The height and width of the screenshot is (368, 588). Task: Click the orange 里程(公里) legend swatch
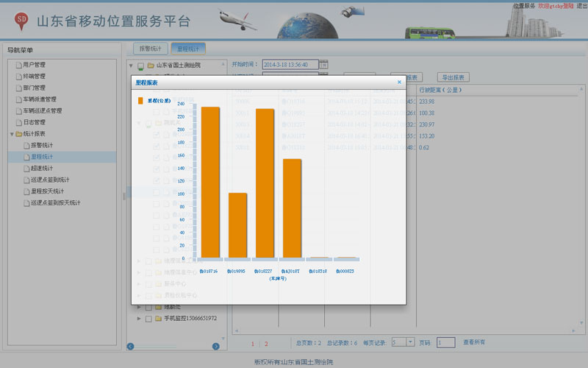coord(140,100)
